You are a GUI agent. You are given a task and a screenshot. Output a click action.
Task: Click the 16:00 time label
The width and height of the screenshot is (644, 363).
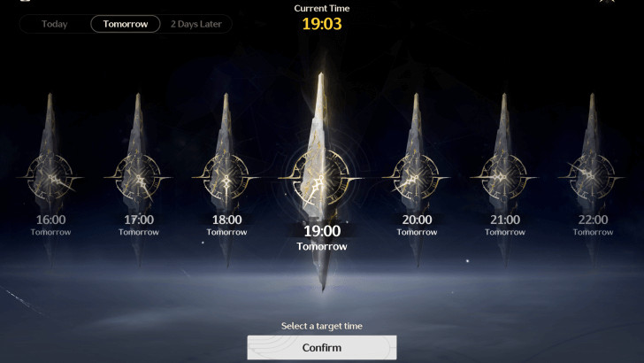[51, 220]
